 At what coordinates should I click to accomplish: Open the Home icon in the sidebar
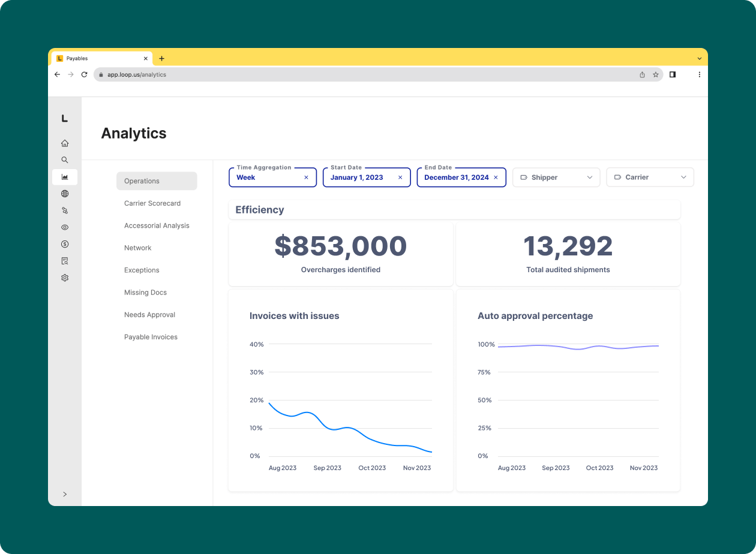pyautogui.click(x=64, y=143)
